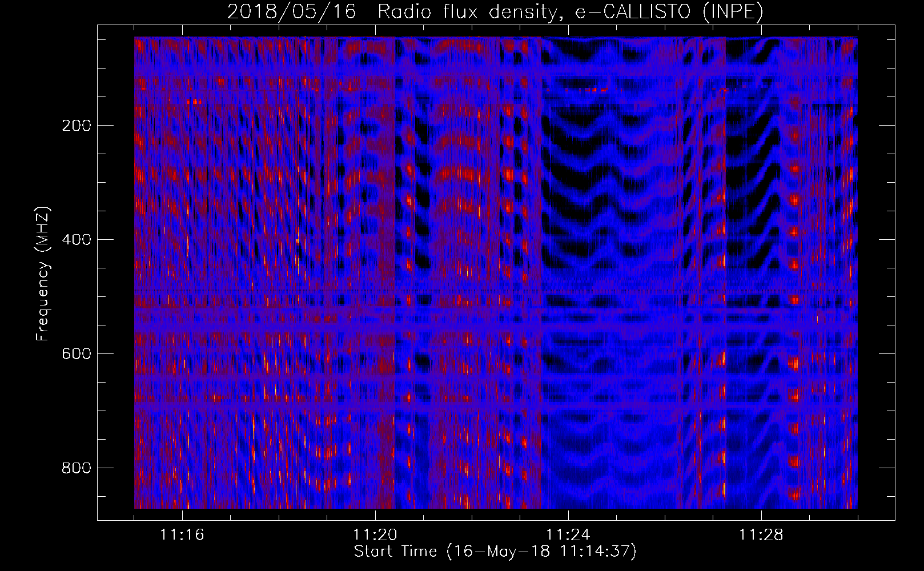Click the 11:16 time tick label
This screenshot has height=571, width=924.
pos(182,535)
